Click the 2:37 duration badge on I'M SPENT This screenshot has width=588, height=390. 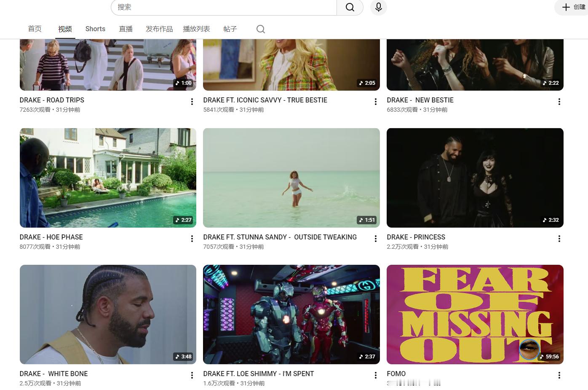[x=367, y=356]
